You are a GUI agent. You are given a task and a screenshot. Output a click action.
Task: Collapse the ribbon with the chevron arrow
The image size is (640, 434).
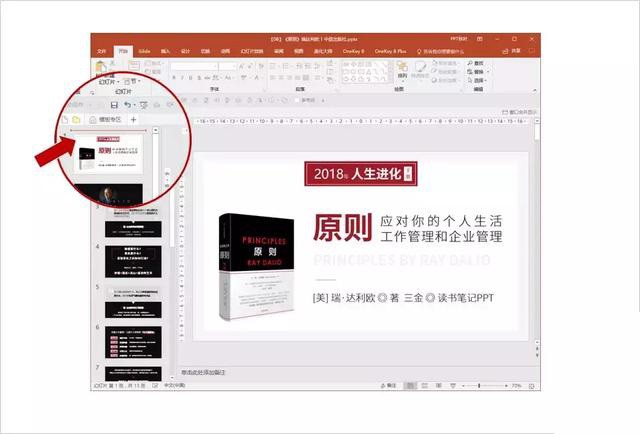534,90
